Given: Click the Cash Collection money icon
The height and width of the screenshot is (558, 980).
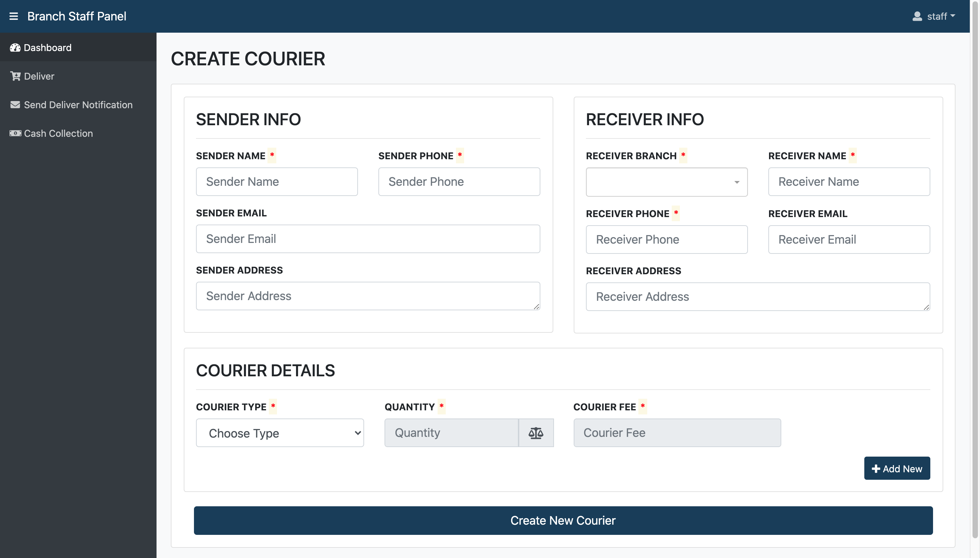Looking at the screenshot, I should [x=15, y=133].
